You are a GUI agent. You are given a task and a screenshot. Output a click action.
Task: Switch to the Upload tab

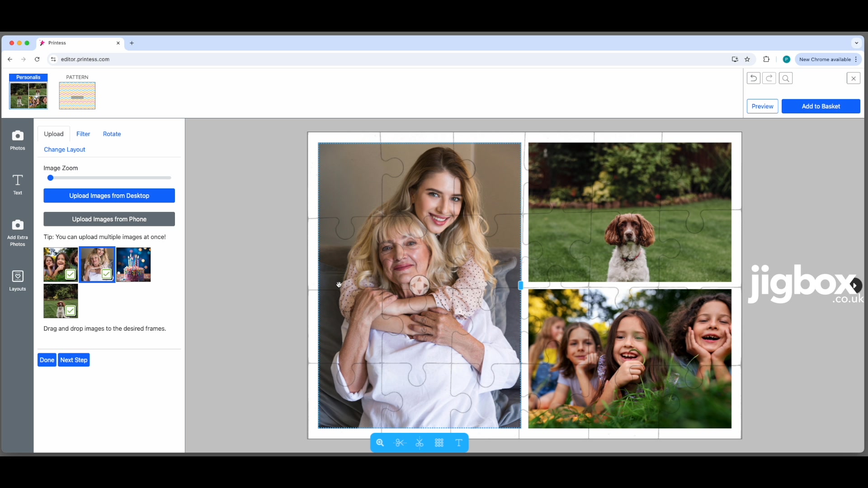click(54, 134)
